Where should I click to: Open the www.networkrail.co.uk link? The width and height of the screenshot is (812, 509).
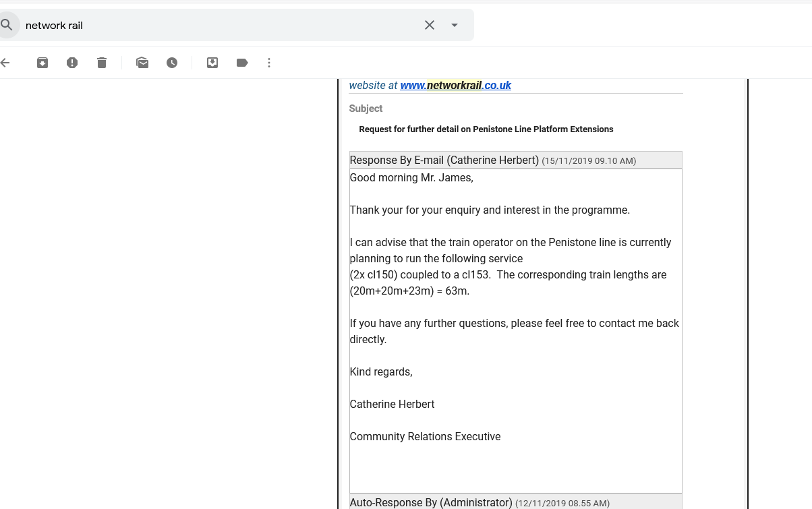pyautogui.click(x=456, y=86)
